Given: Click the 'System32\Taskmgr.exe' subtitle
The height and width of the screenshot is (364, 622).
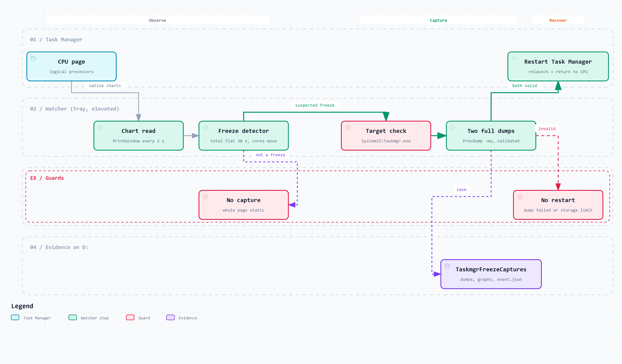Looking at the screenshot, I should tap(386, 141).
